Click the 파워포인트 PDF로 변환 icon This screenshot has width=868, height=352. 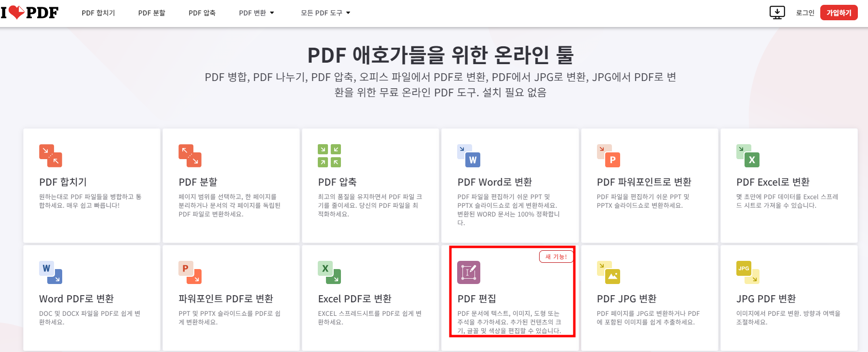coord(190,272)
